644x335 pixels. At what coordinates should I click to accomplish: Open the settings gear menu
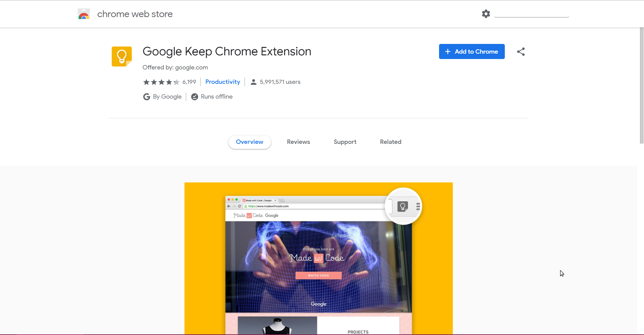(486, 14)
